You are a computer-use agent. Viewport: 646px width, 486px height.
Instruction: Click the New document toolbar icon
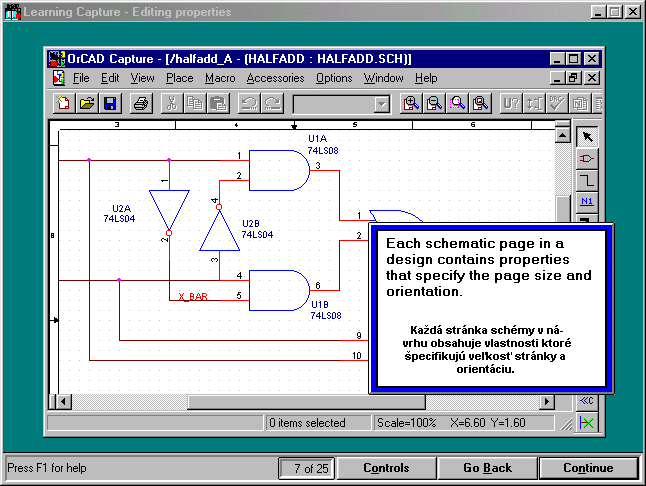[64, 103]
